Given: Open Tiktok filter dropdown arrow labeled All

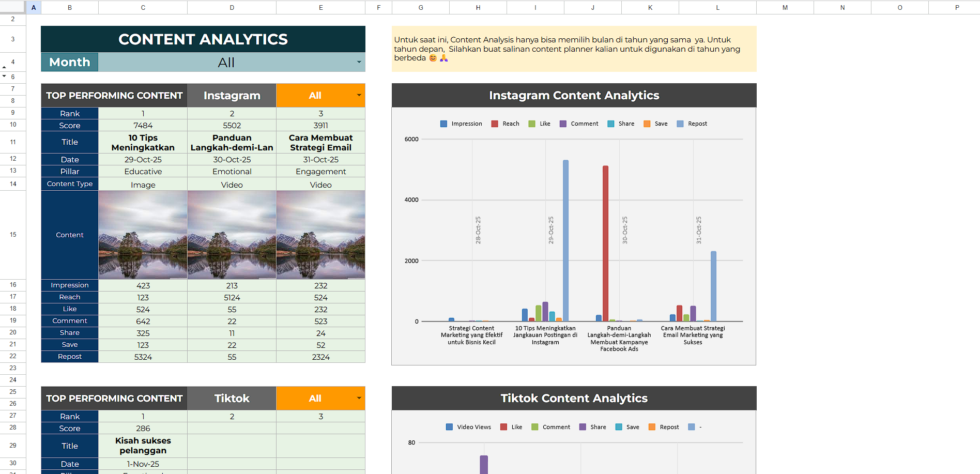Looking at the screenshot, I should tap(359, 399).
